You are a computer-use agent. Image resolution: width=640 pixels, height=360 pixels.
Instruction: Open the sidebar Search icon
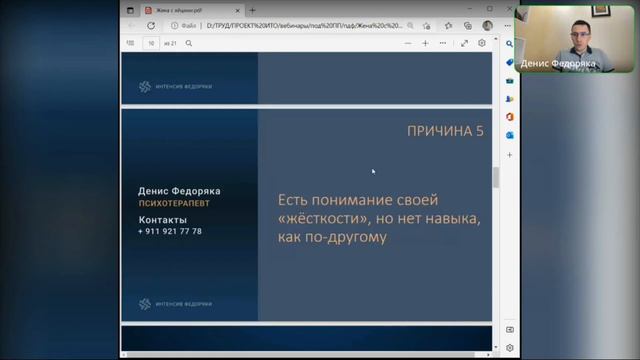[509, 44]
